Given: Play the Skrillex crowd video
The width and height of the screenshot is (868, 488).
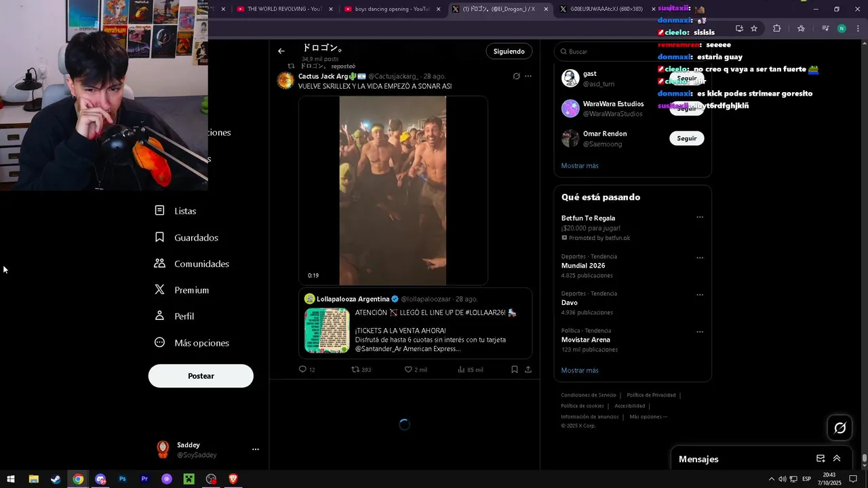Looking at the screenshot, I should [x=393, y=190].
